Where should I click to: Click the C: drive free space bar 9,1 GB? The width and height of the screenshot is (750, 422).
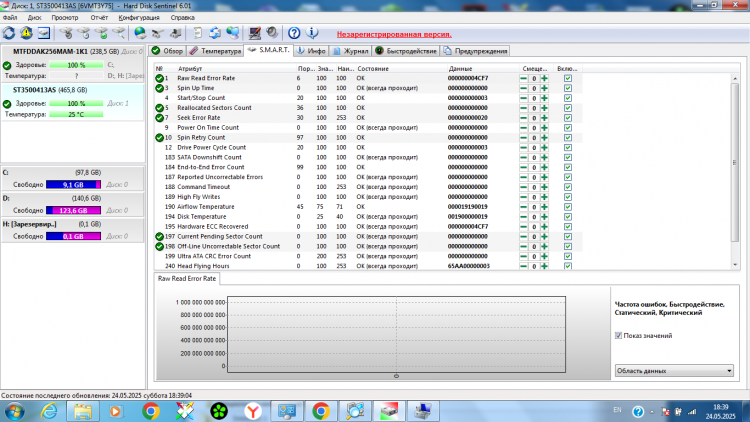(x=73, y=184)
